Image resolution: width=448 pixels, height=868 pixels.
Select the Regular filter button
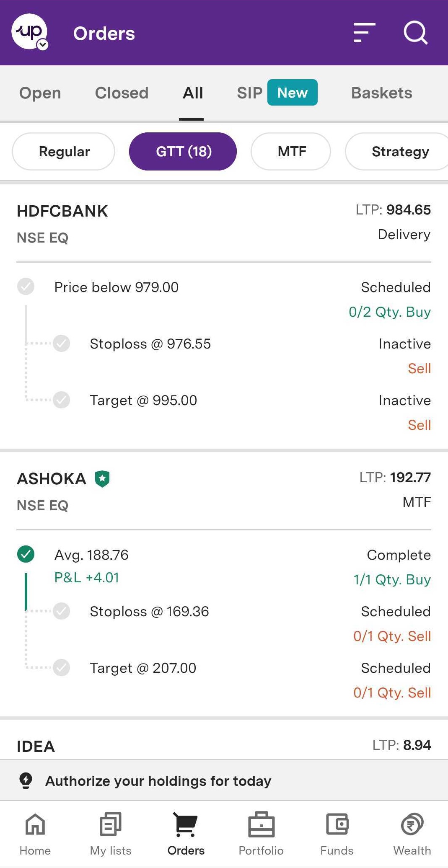pos(64,151)
